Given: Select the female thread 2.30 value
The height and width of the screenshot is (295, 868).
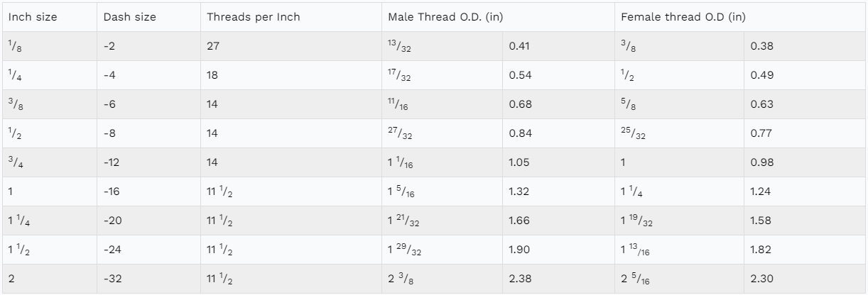Looking at the screenshot, I should [x=761, y=279].
